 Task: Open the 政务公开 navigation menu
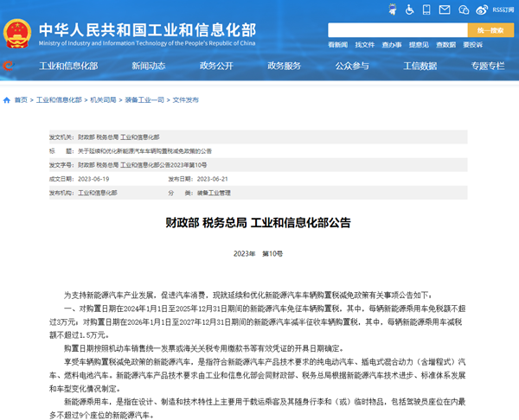(x=216, y=66)
